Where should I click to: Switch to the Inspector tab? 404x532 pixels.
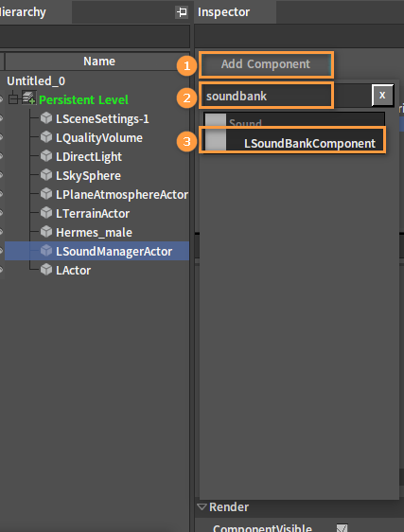click(x=224, y=12)
